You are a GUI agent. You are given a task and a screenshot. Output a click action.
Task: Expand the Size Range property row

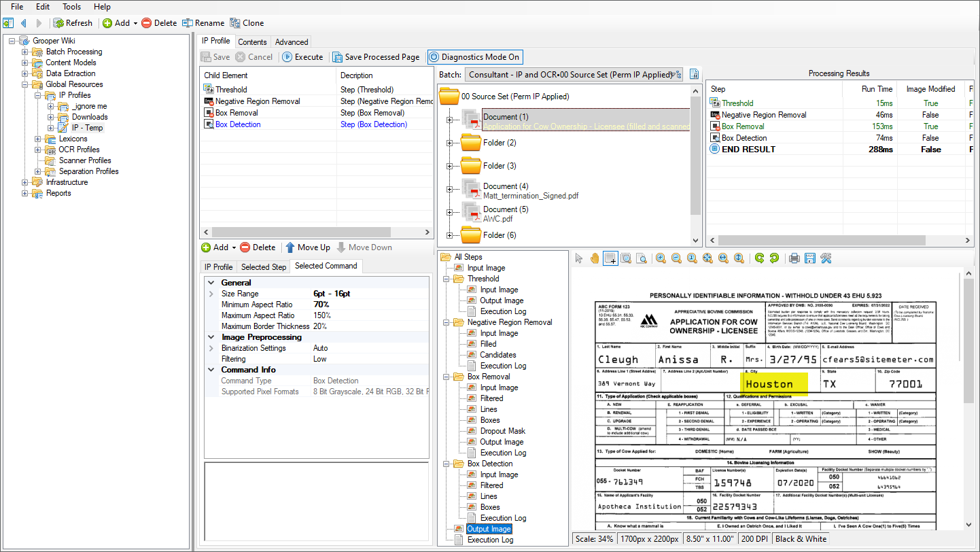click(211, 294)
